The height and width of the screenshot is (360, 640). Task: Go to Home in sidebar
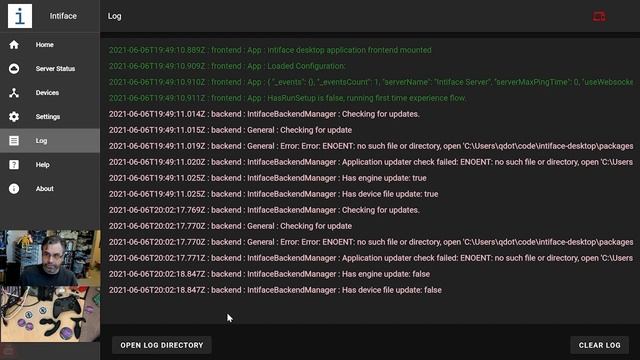50,44
